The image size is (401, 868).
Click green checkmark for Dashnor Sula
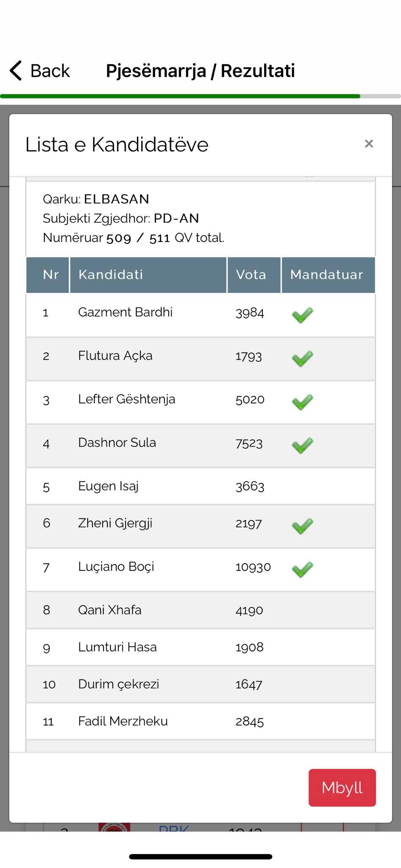pos(302,445)
